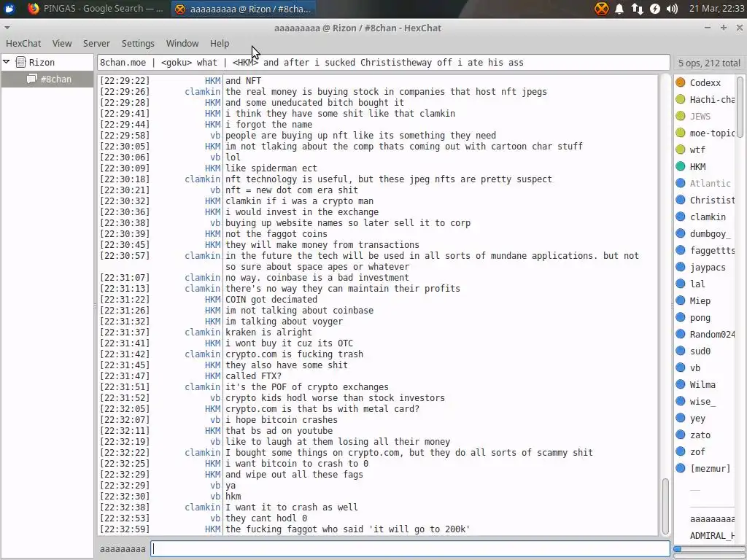
Task: Select moe-topic user status icon
Action: [681, 133]
